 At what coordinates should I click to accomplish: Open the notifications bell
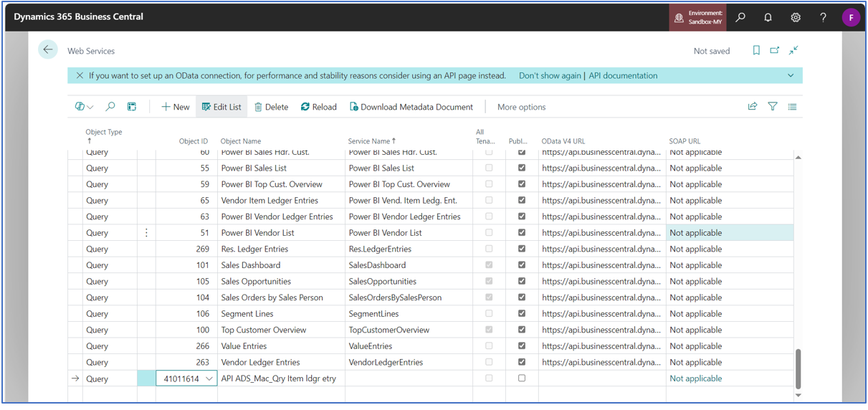click(x=768, y=17)
